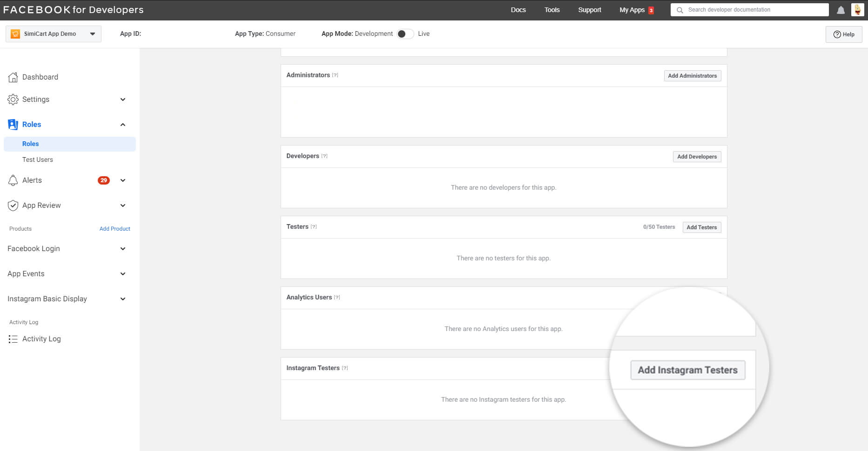This screenshot has height=451, width=868.
Task: Click the My Apps notification badge
Action: coord(651,10)
